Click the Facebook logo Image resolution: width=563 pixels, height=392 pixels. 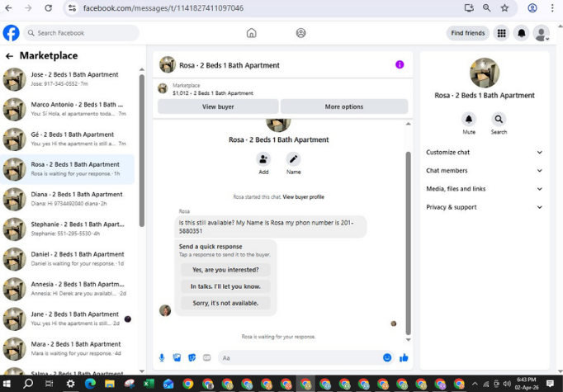click(11, 33)
